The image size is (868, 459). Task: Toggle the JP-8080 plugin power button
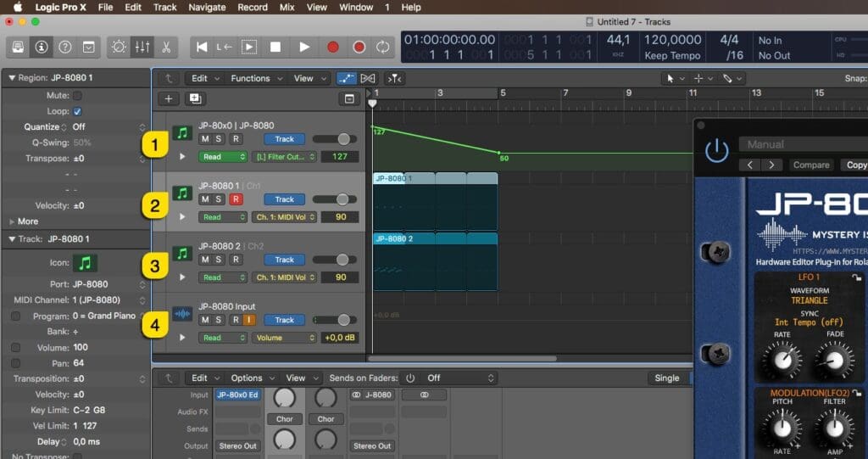coord(716,150)
